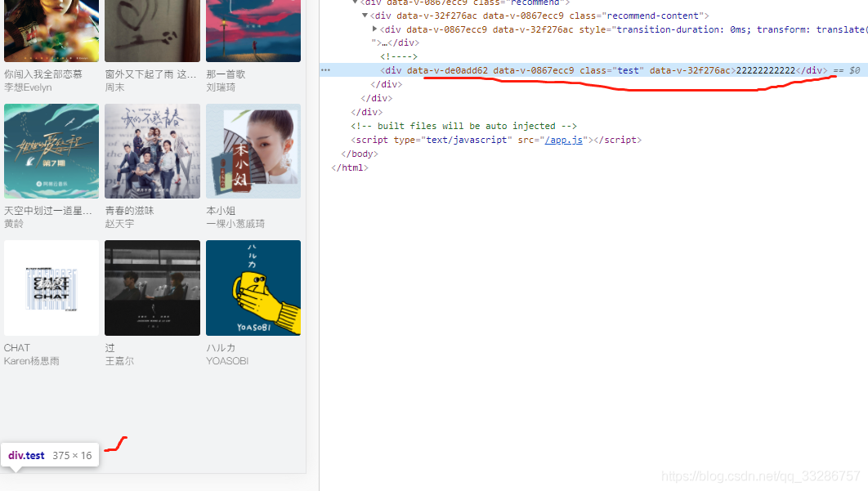Click artist name 周末
Viewport: 868px width, 491px height.
coord(114,87)
